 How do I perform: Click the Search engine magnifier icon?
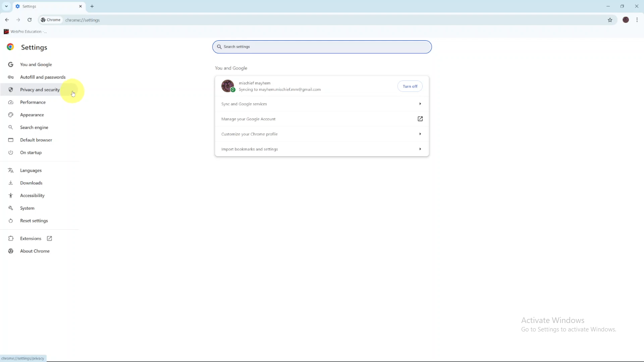(x=11, y=128)
